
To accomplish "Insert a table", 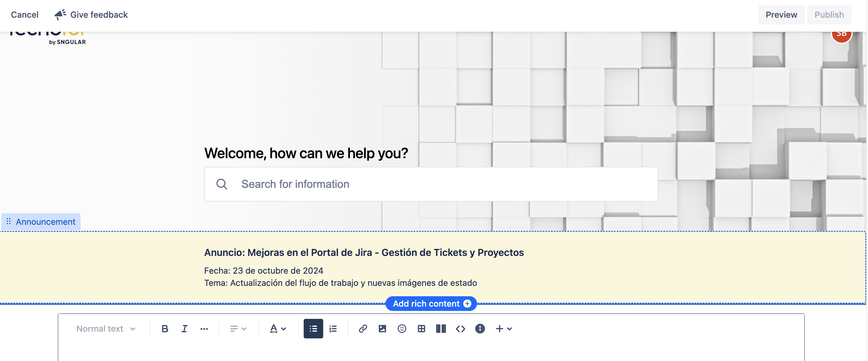I will (421, 329).
